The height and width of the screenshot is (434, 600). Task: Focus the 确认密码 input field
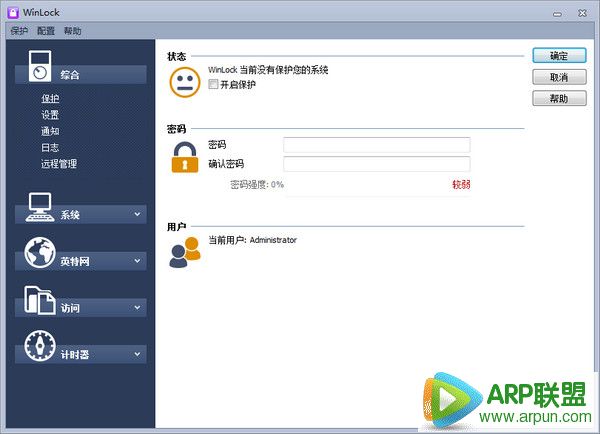pos(377,164)
